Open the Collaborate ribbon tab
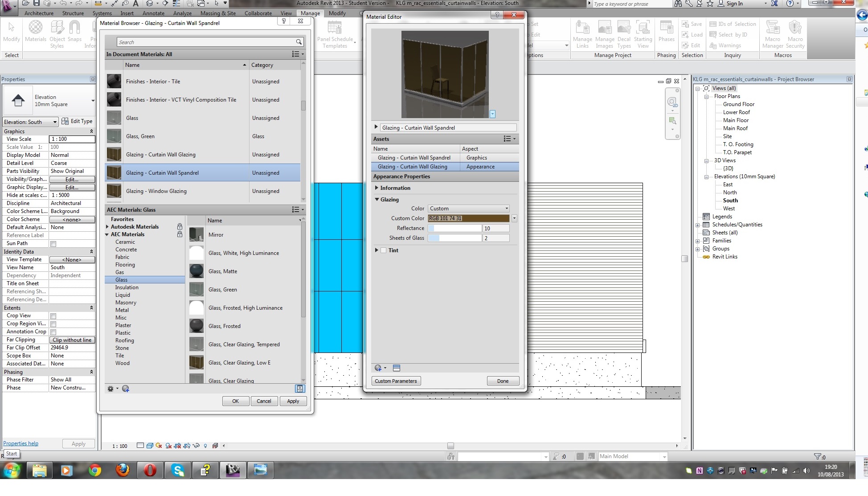 click(x=258, y=13)
